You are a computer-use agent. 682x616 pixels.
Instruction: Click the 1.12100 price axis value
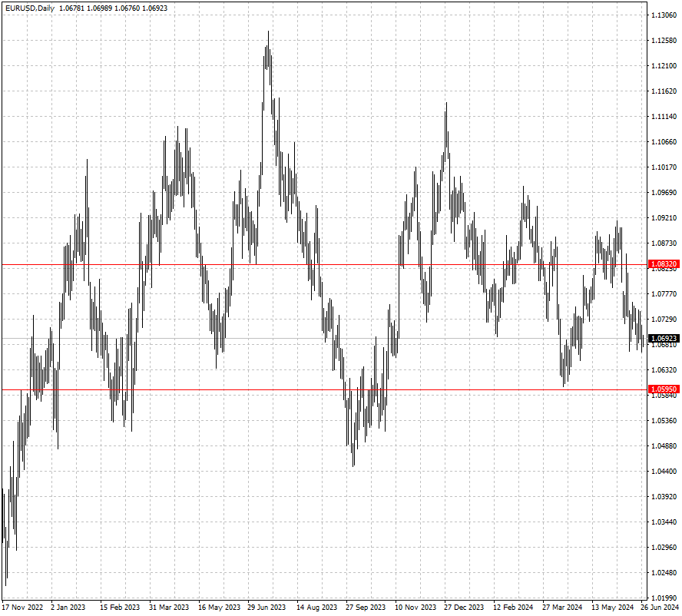[664, 66]
